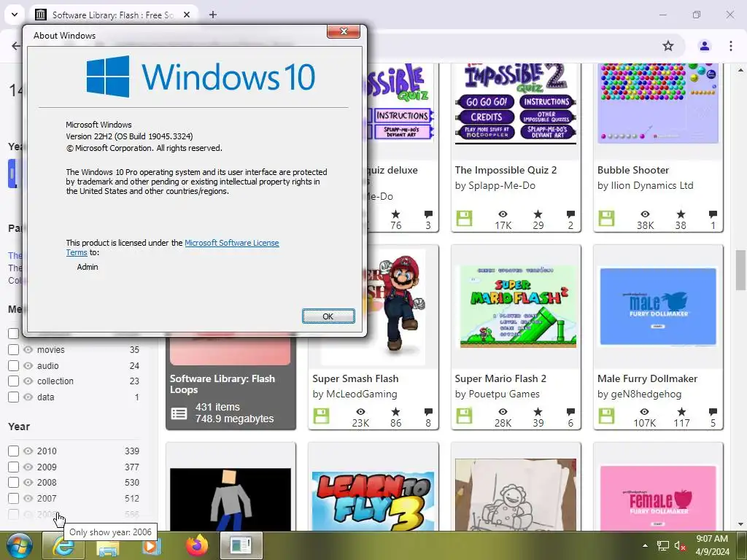
Task: Click reviews bubble on Super Smash Flash
Action: click(428, 411)
